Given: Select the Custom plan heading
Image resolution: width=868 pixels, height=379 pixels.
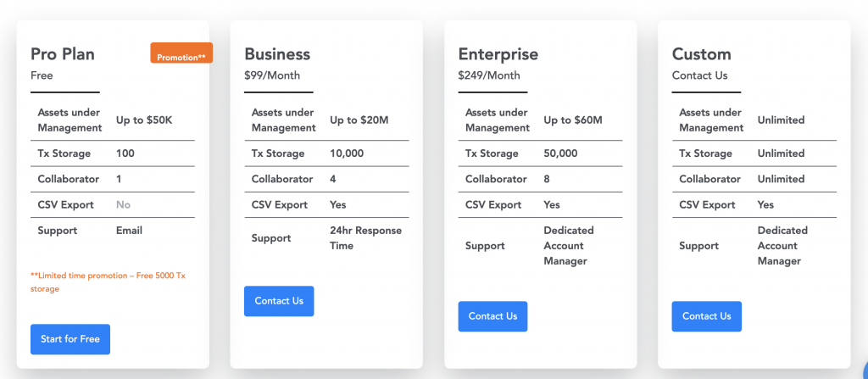Looking at the screenshot, I should pyautogui.click(x=701, y=53).
